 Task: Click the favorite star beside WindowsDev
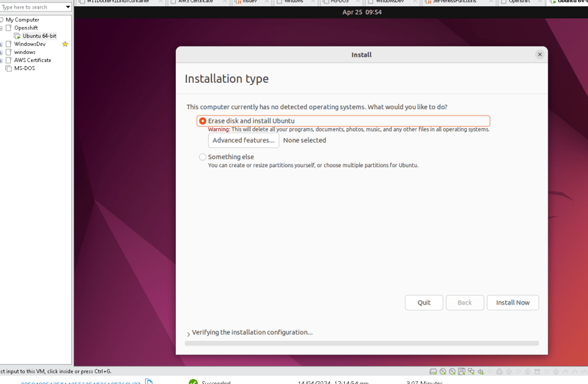pyautogui.click(x=66, y=44)
